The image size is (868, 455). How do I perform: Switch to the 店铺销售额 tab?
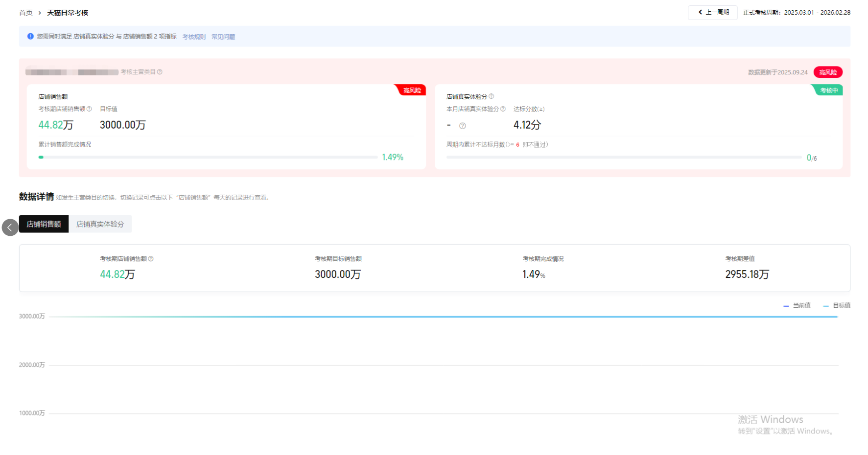[x=44, y=224]
